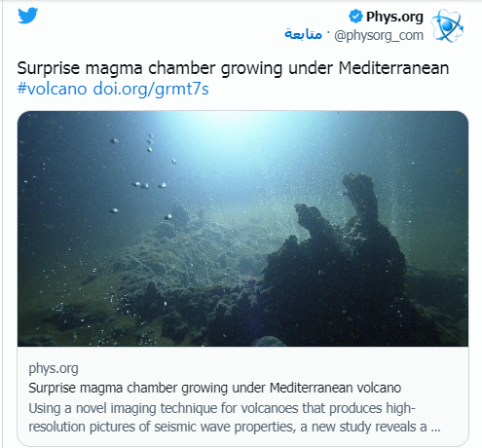Open the Phys.org display name
The image size is (482, 448).
coord(394,17)
